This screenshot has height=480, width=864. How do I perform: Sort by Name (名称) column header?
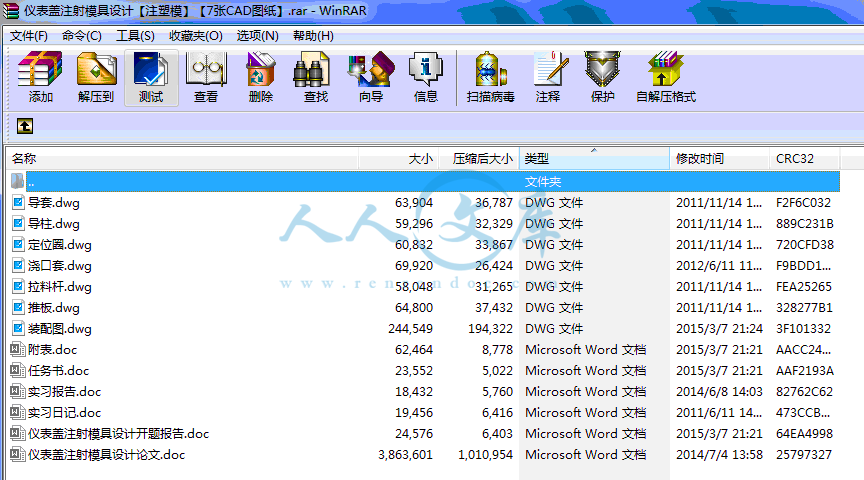coord(182,159)
